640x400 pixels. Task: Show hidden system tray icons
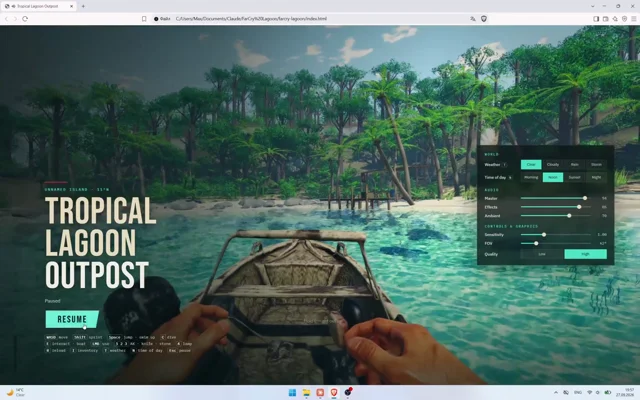pos(556,393)
